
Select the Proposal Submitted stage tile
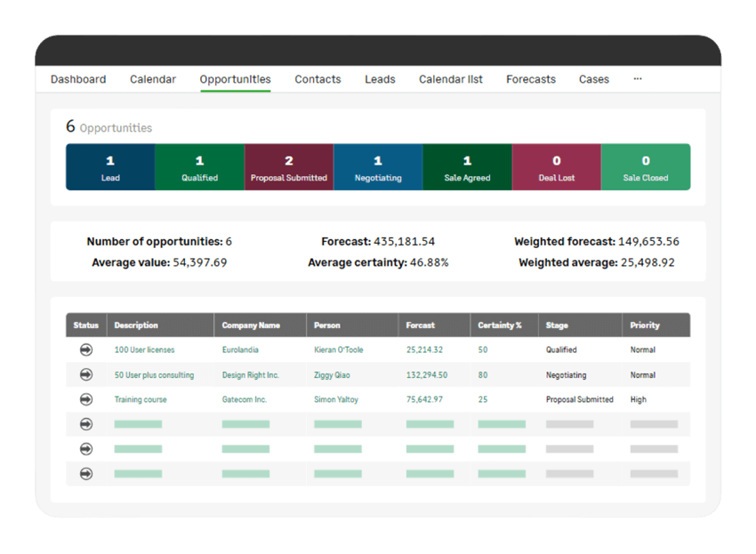pyautogui.click(x=289, y=167)
